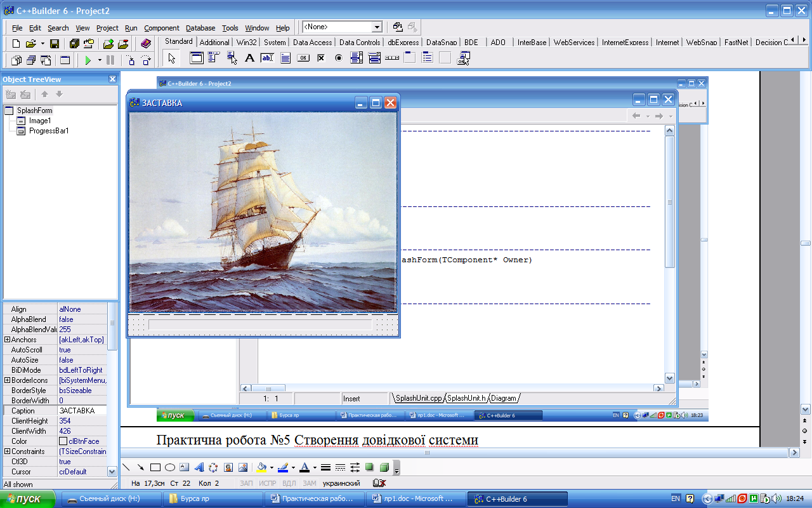Switch to the Win32 palette tab
812x508 pixels.
247,43
